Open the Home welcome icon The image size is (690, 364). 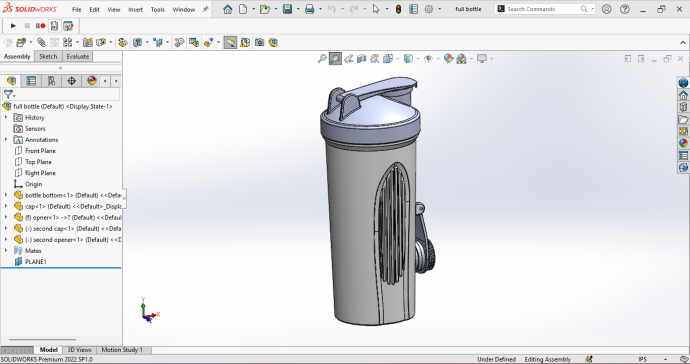click(x=228, y=9)
